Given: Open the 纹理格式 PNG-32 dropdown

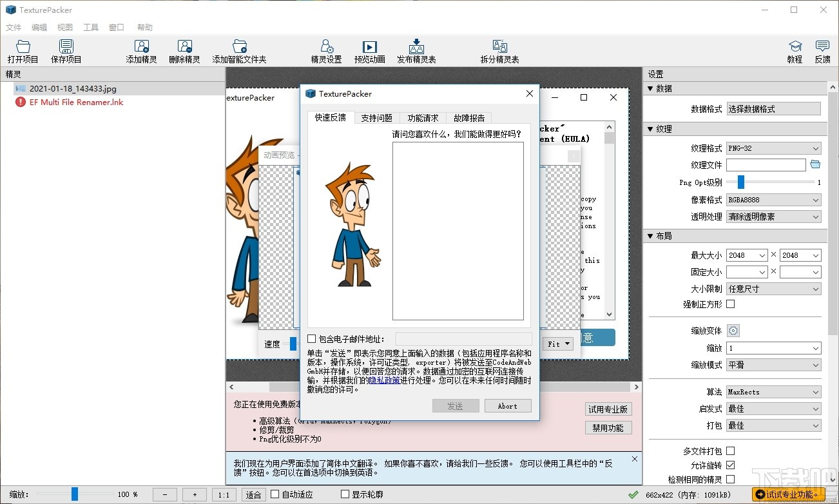Looking at the screenshot, I should [774, 148].
